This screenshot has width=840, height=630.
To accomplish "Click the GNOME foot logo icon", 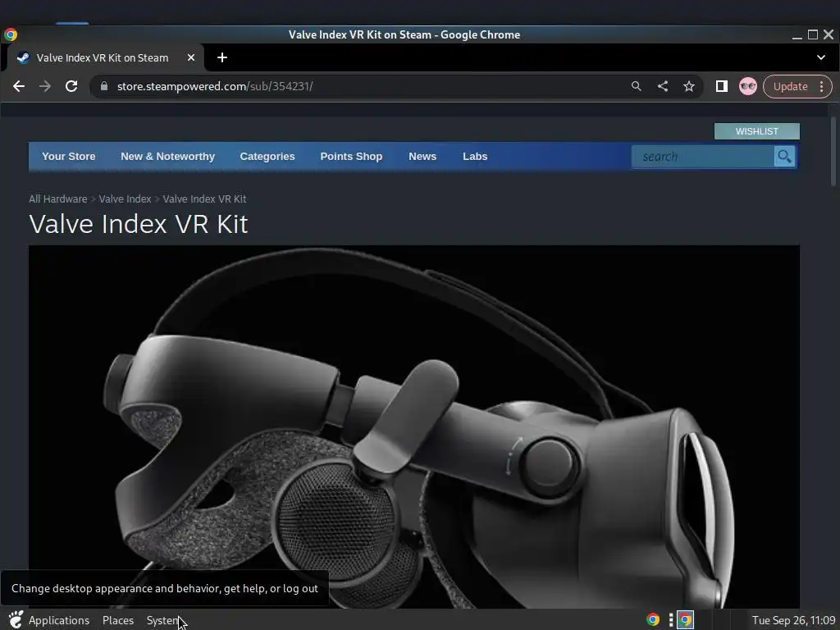I will [16, 620].
